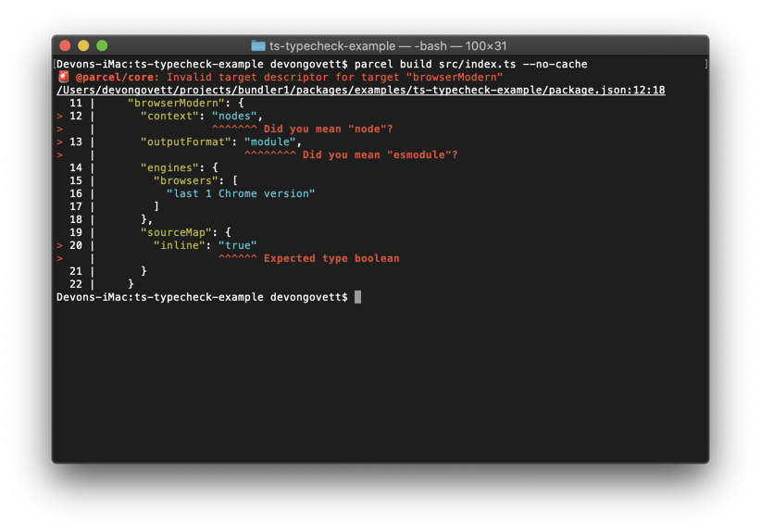Click line number 22 in the code frame

(x=76, y=284)
